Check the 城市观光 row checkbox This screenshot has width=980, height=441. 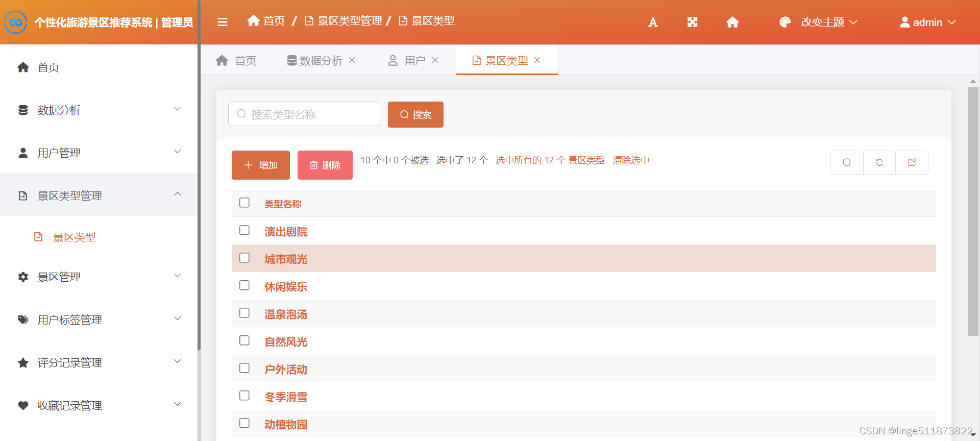[x=244, y=258]
